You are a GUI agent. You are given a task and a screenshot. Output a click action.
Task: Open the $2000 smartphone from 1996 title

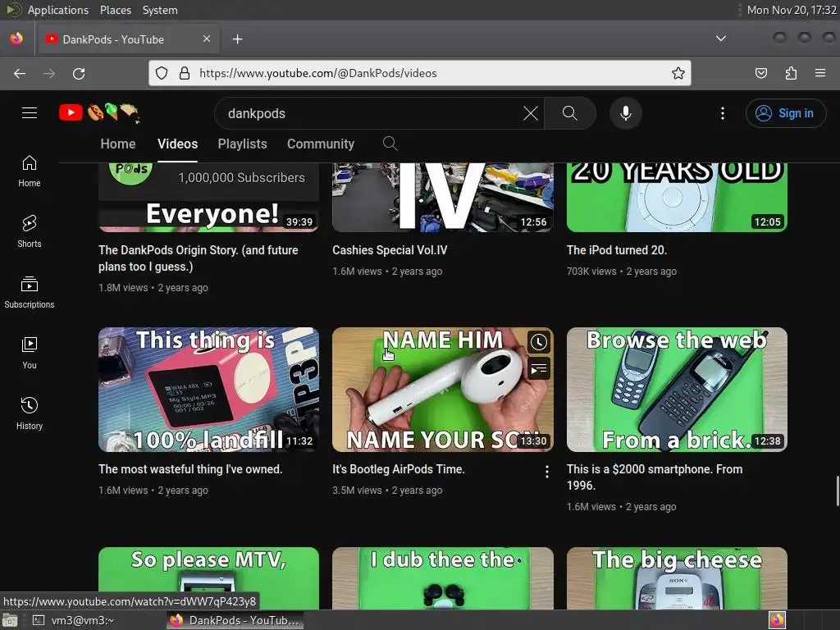coord(655,477)
